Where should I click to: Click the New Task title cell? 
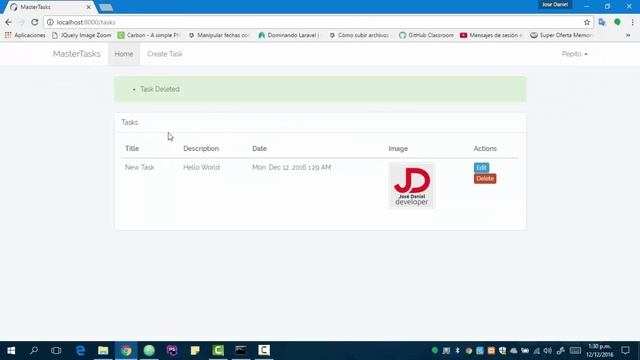click(x=140, y=167)
